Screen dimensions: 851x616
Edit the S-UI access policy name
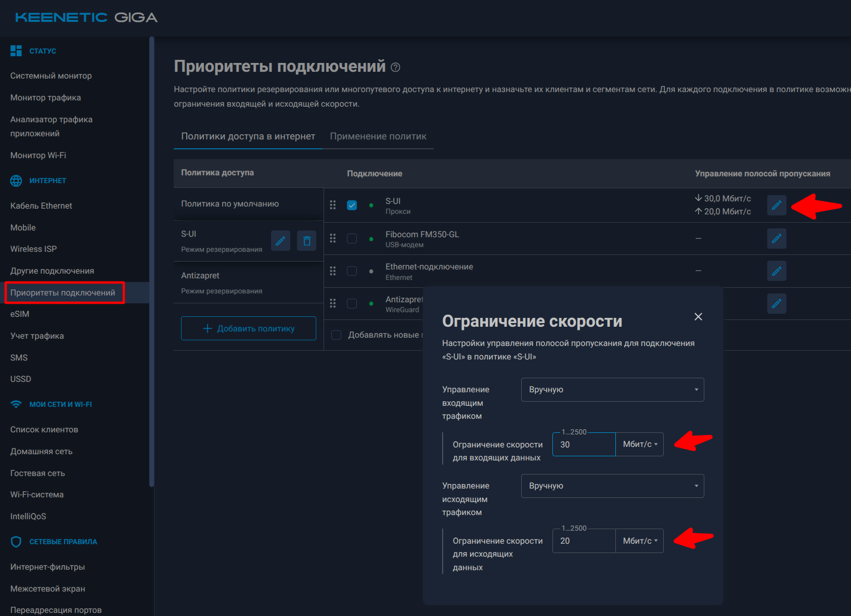(280, 241)
